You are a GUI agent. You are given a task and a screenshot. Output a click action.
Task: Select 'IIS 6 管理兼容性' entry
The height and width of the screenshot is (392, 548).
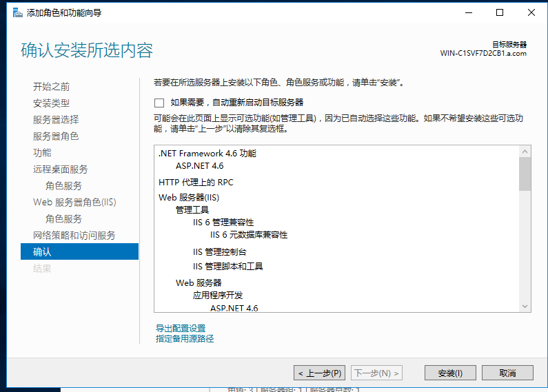(x=223, y=223)
